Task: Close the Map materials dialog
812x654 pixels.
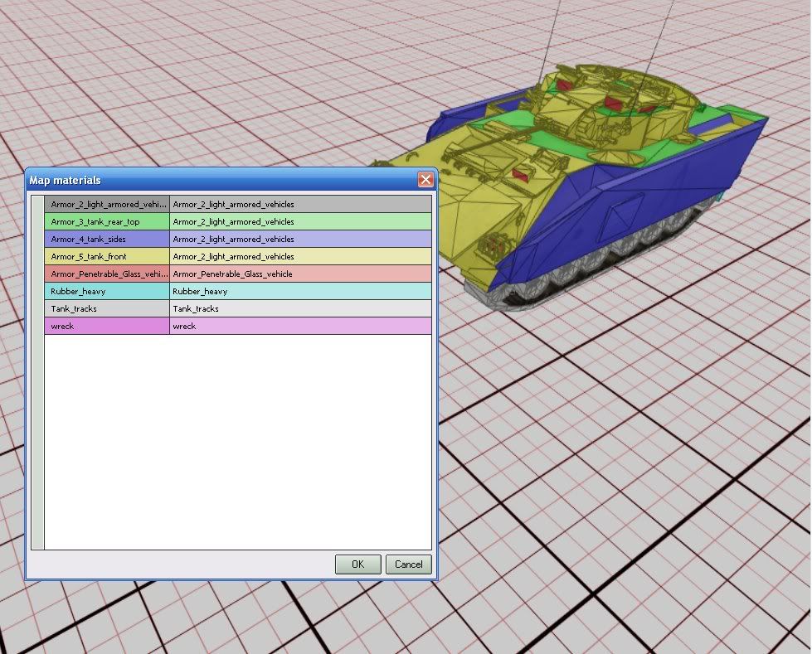Action: click(x=425, y=180)
